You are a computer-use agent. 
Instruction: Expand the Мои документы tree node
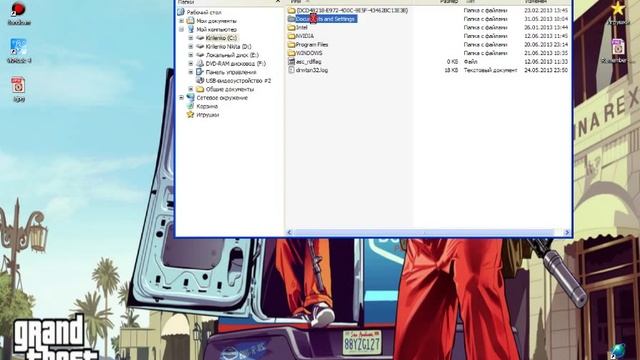pos(182,21)
